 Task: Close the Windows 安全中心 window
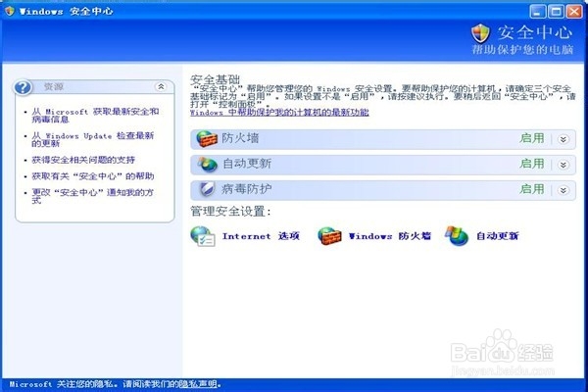(x=574, y=11)
